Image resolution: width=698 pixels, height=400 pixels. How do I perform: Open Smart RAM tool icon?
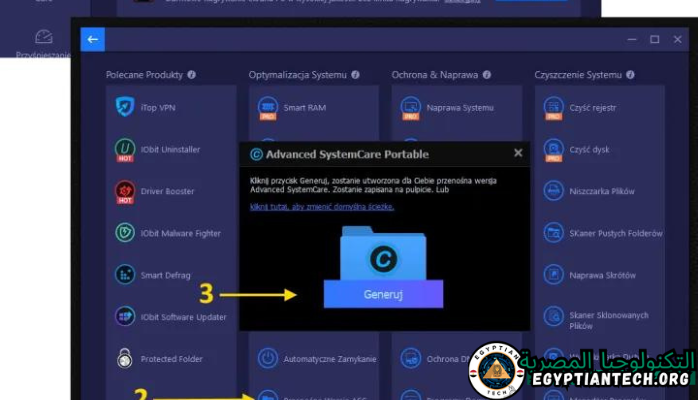(x=268, y=108)
